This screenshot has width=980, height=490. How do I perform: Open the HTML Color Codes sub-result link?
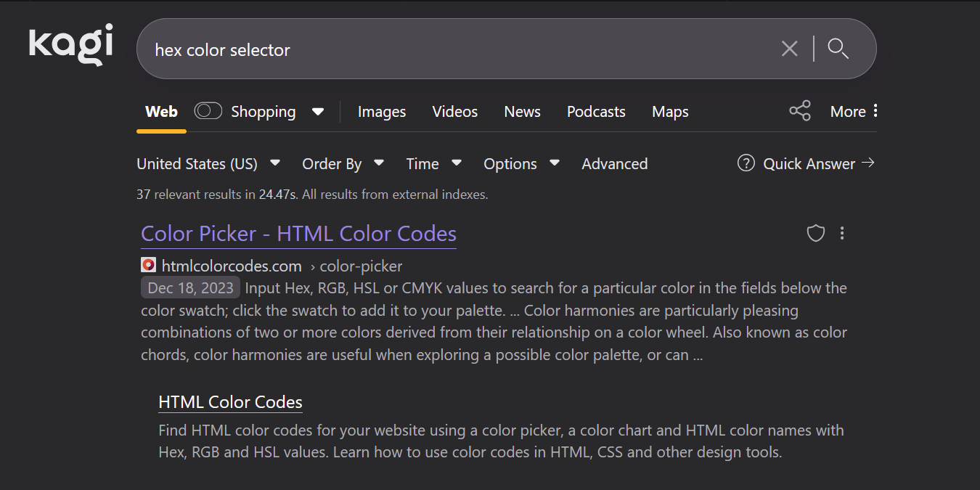point(230,402)
